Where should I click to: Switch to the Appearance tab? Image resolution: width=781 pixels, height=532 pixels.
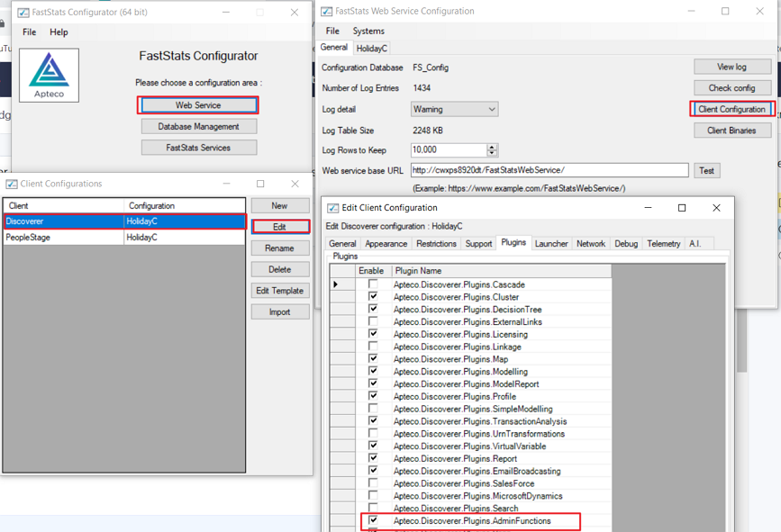[x=386, y=243]
